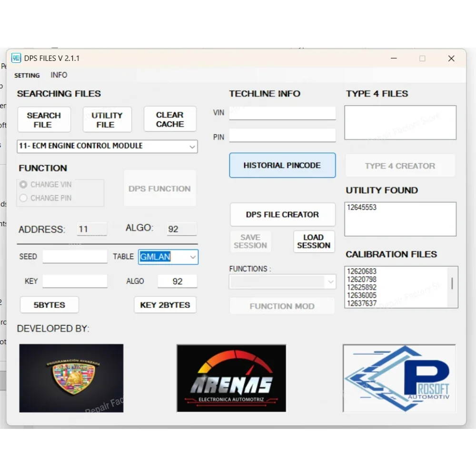Select calibration file 12636005
This screenshot has width=476, height=476.
(362, 296)
